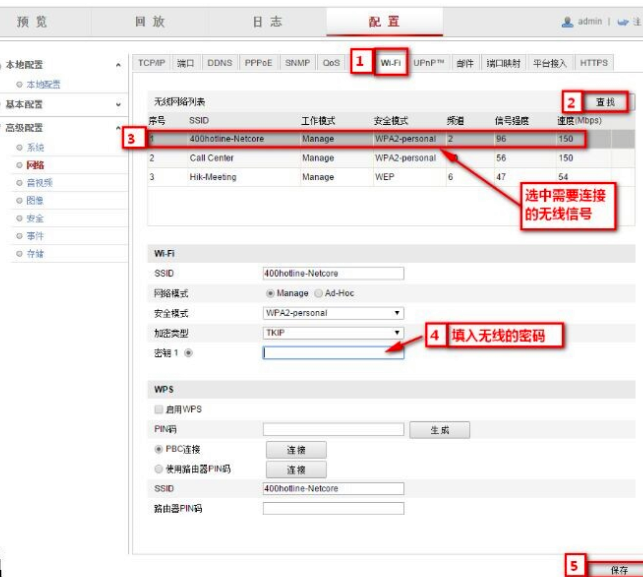
Task: Open the 预览 (Preview) tab
Action: coord(32,21)
